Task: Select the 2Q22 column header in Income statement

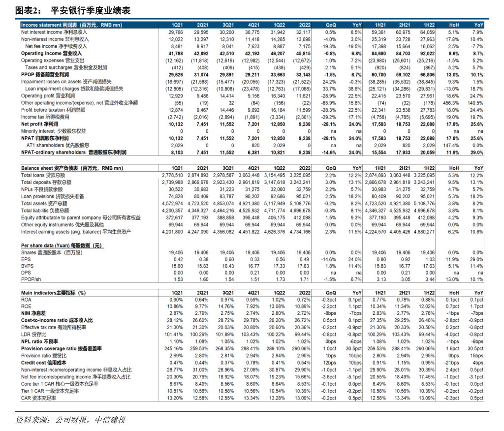Action: click(x=305, y=25)
